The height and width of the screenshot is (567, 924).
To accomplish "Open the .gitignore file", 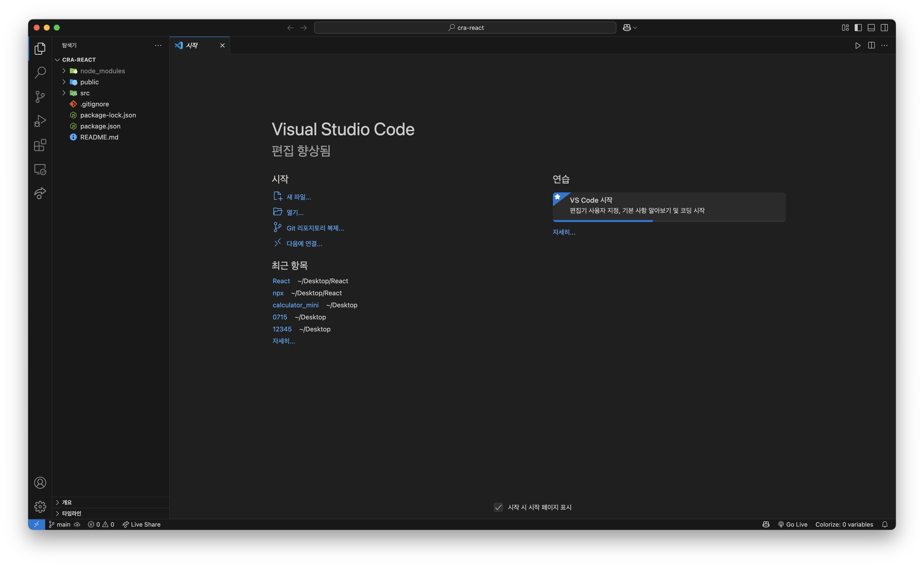I will point(111,104).
